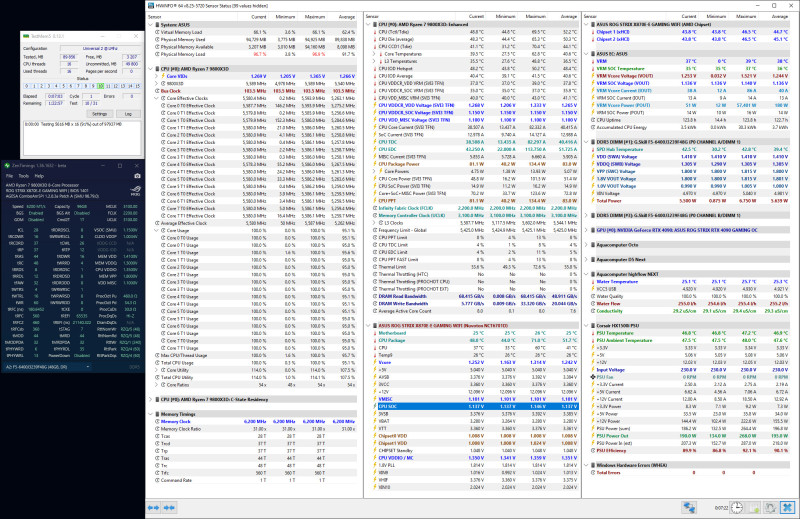Expand the Aquacomputer Octo group
This screenshot has height=519, width=800.
coord(586,245)
